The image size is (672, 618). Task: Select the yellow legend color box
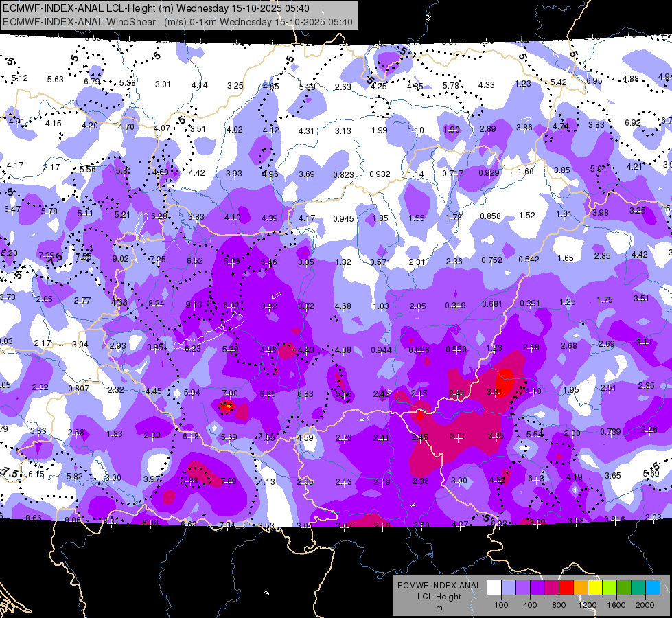pos(595,587)
